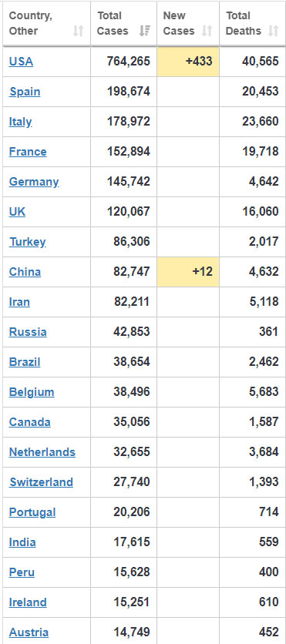Open the Netherlands country link
Screen dimensions: 286x644
[x=42, y=452]
